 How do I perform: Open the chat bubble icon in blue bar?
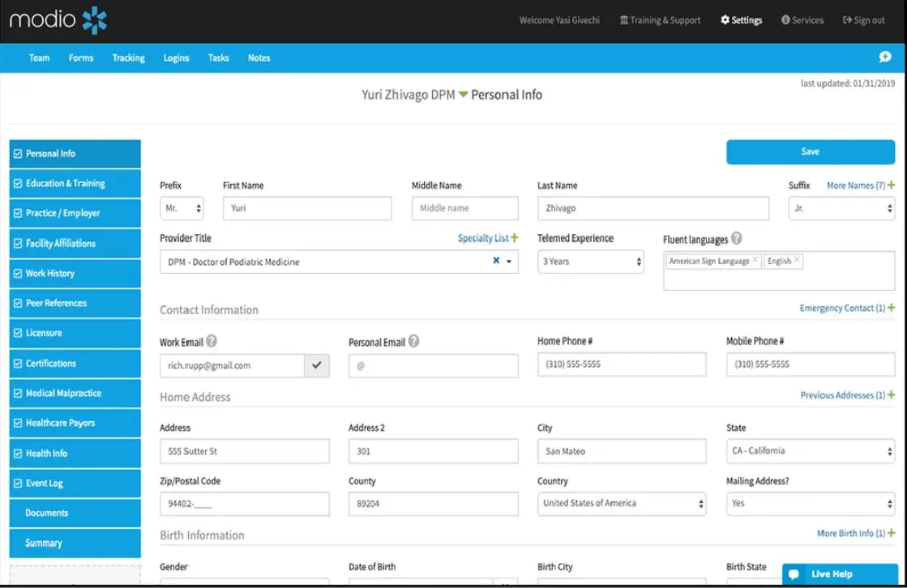[885, 57]
